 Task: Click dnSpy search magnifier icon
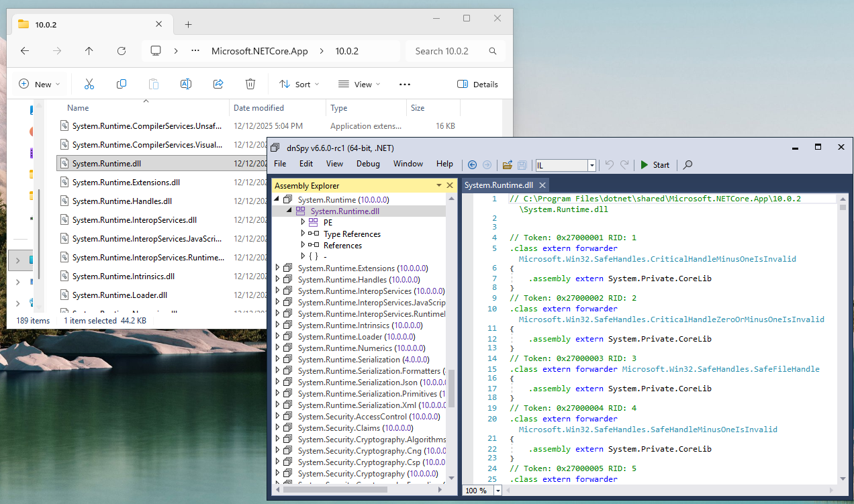click(x=687, y=164)
